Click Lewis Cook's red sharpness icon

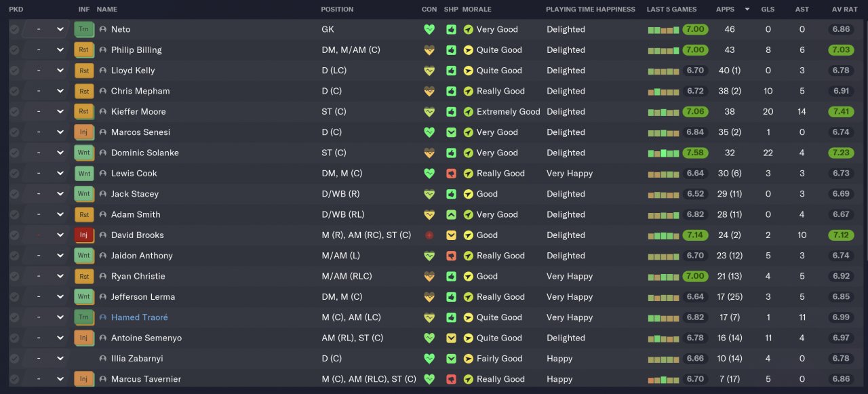[451, 174]
